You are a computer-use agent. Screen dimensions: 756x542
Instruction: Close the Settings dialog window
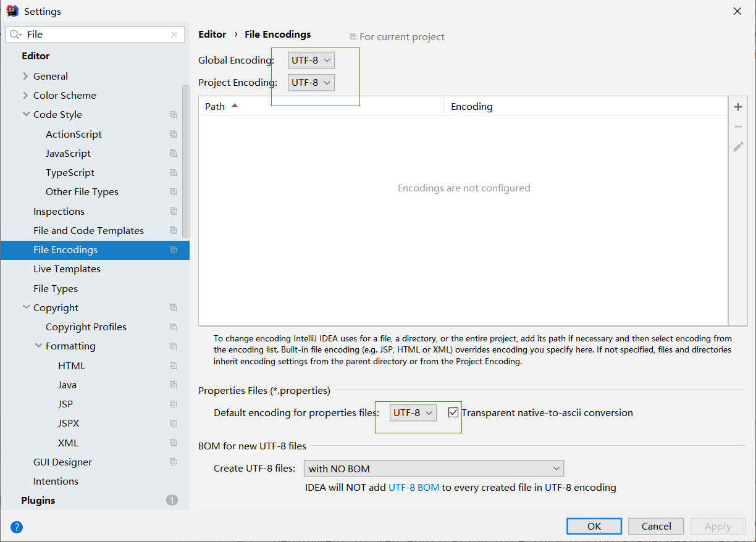click(x=737, y=11)
